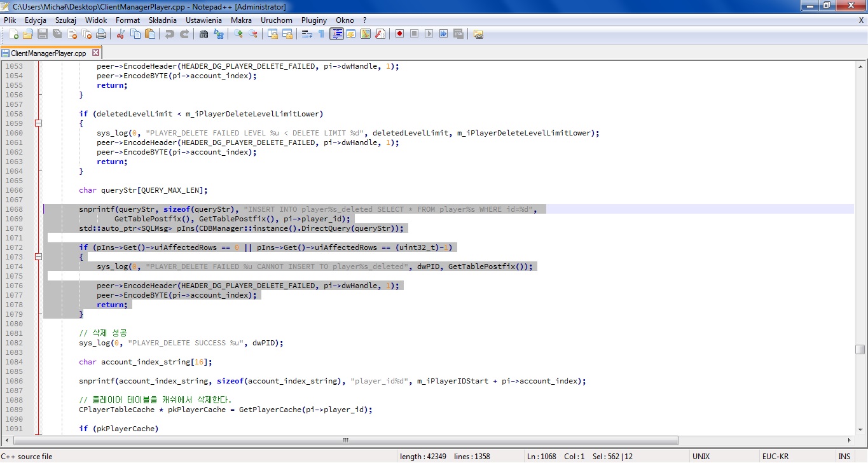Viewport: 868px width, 463px height.
Task: Open the question mark help menu
Action: (x=364, y=20)
